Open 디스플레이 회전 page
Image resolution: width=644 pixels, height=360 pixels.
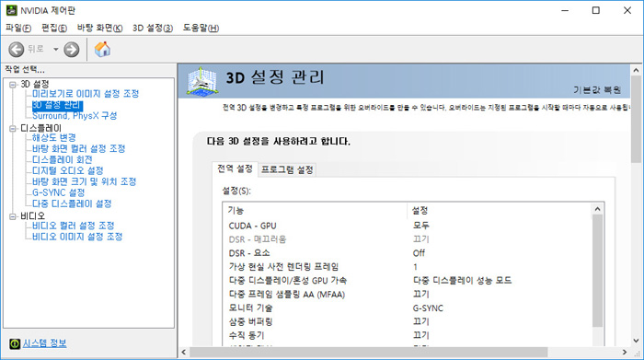pos(63,159)
